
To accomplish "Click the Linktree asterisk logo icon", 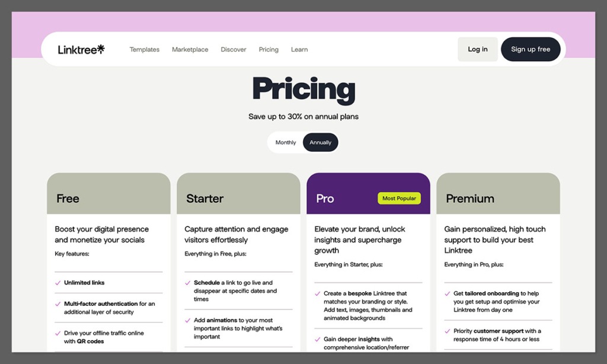I will [x=100, y=48].
